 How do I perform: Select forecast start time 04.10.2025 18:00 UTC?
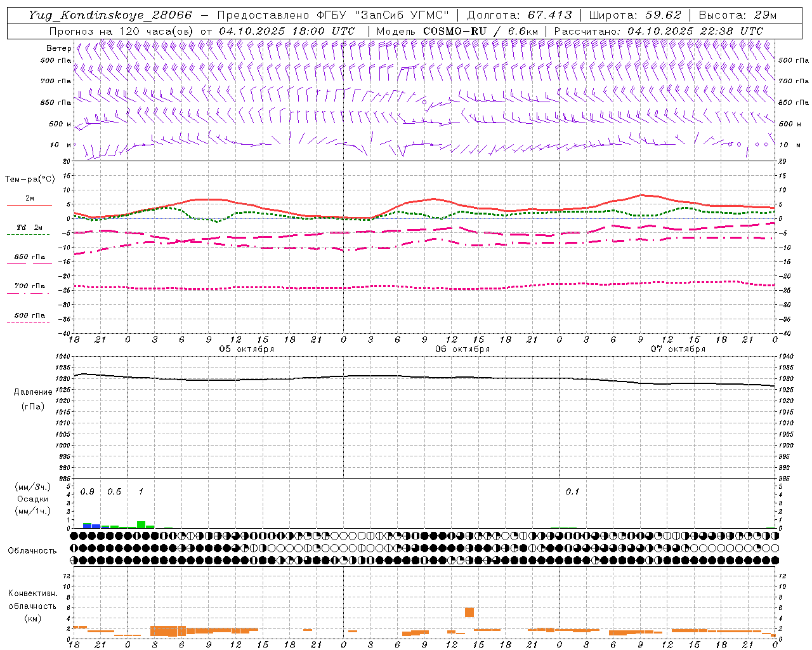tap(287, 31)
